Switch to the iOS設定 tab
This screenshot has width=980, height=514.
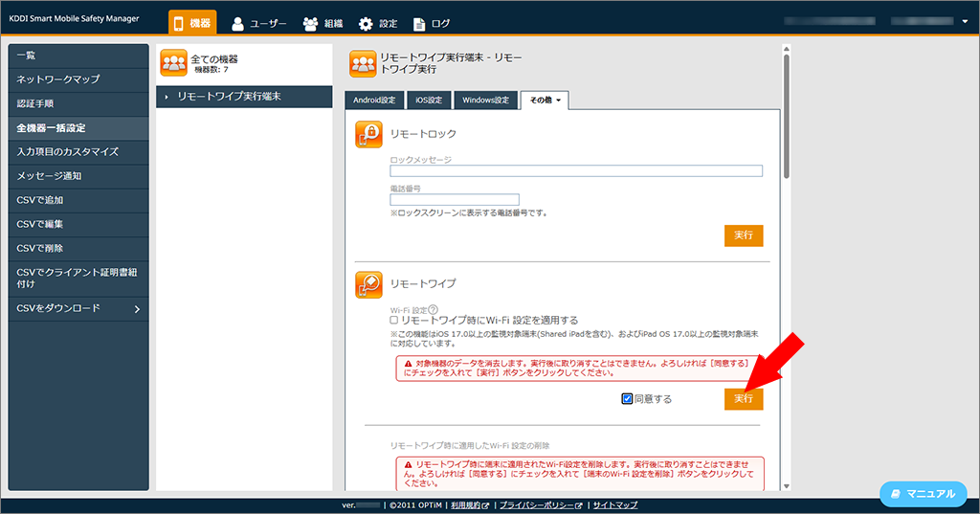429,101
